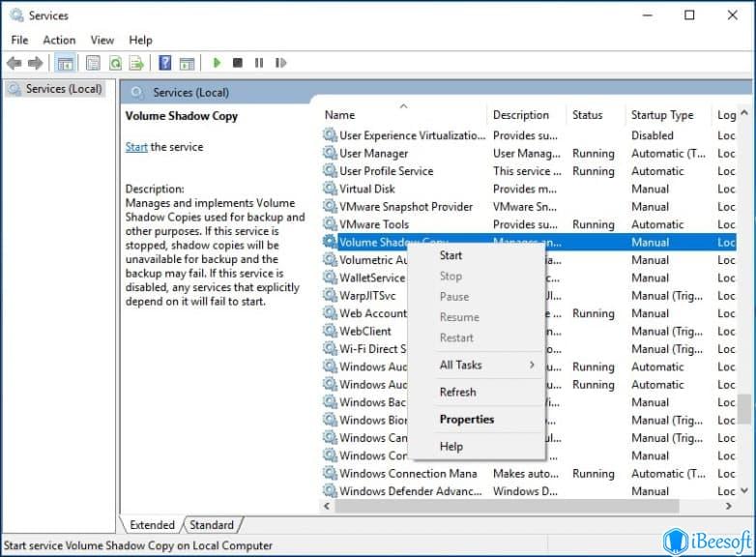Click the Pause Service toolbar icon
This screenshot has width=756, height=557.
259,63
